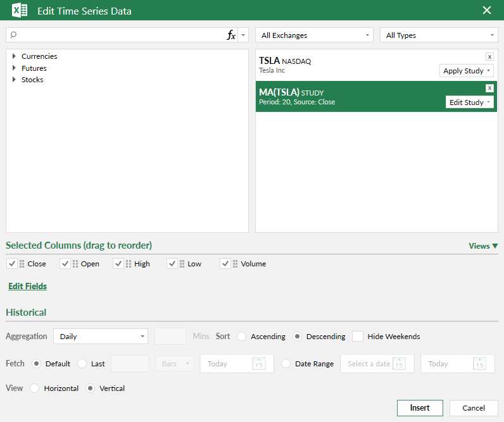504x422 pixels.
Task: Click the Currencies tree label
Action: click(x=39, y=56)
